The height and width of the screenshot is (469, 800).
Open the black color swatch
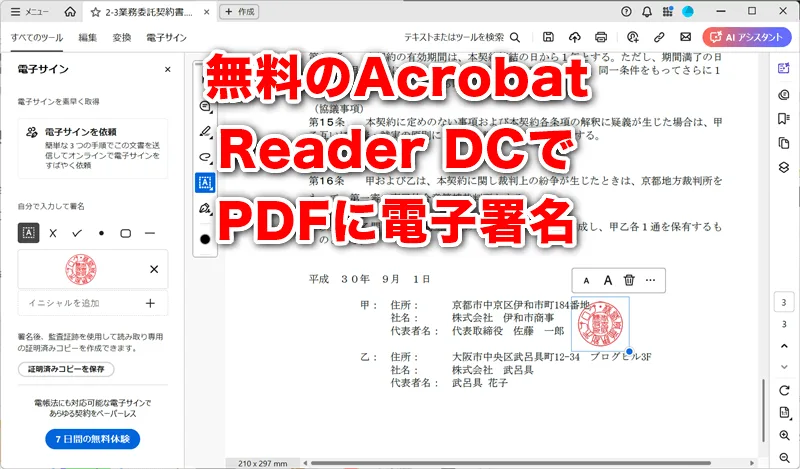point(205,239)
